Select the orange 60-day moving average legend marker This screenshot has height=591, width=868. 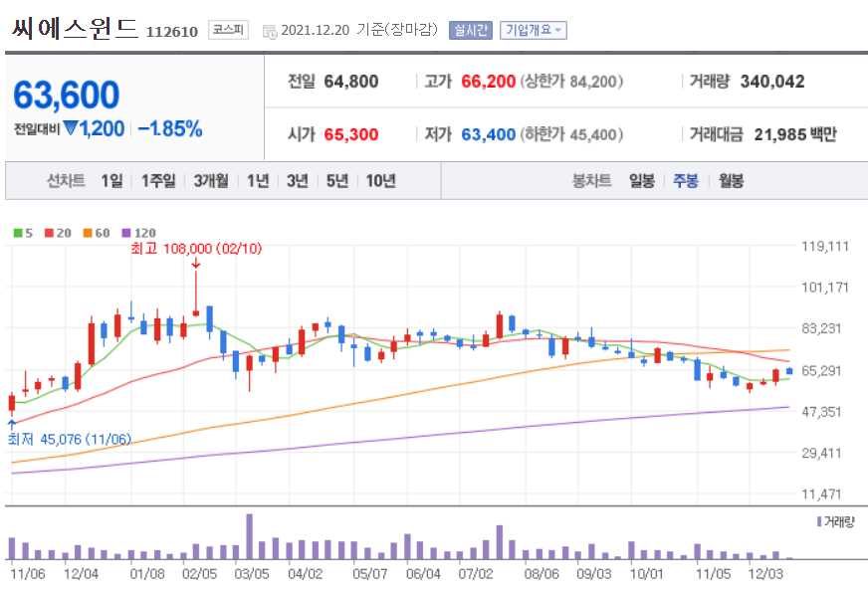click(87, 231)
